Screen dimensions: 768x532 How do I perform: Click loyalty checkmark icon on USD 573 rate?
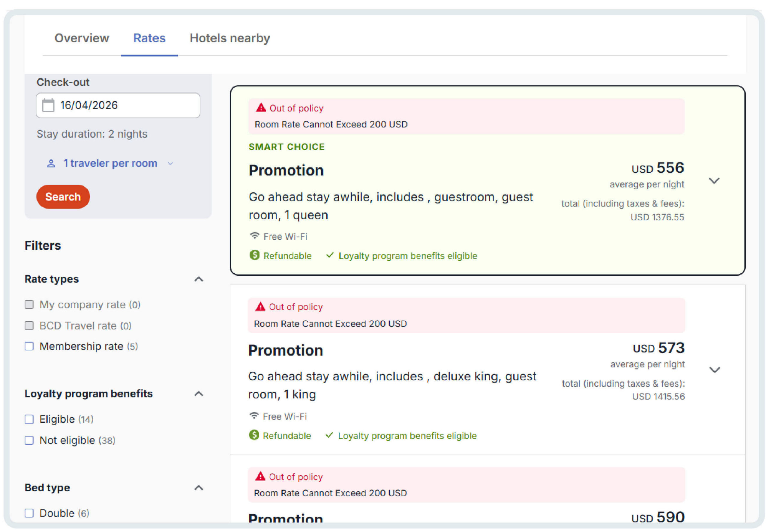point(329,435)
